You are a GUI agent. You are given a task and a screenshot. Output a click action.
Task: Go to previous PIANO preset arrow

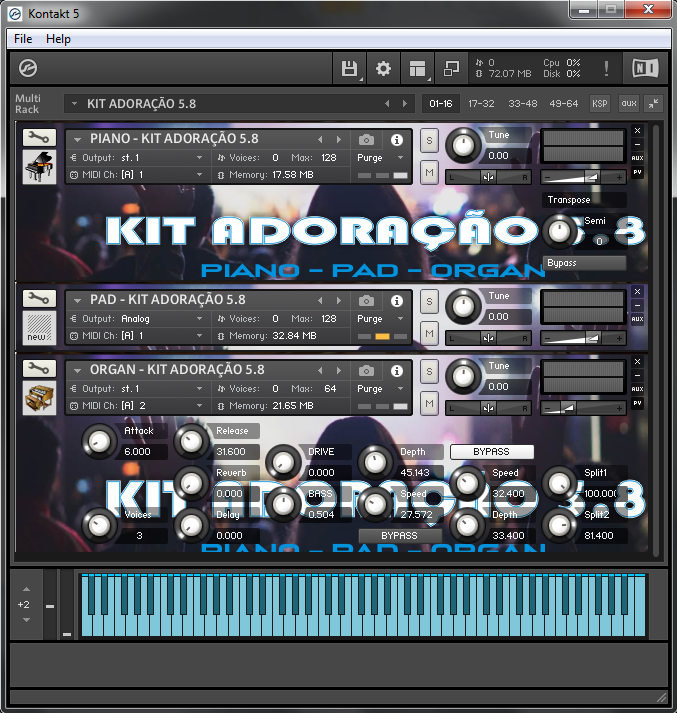(x=320, y=140)
